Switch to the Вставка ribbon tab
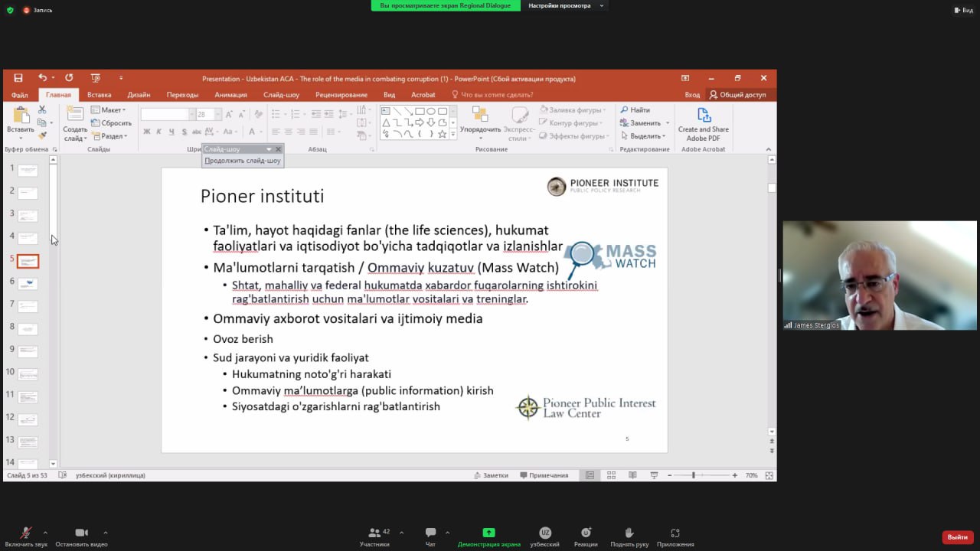This screenshot has height=551, width=980. [x=99, y=95]
